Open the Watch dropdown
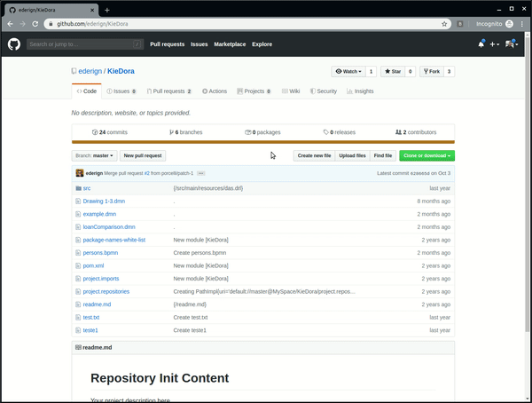Image resolution: width=532 pixels, height=403 pixels. point(348,71)
